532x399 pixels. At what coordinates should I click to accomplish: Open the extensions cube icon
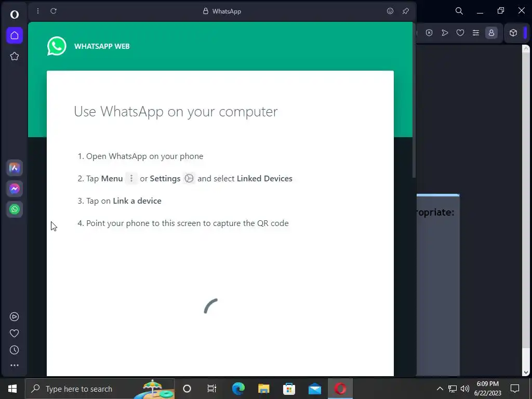(x=513, y=33)
